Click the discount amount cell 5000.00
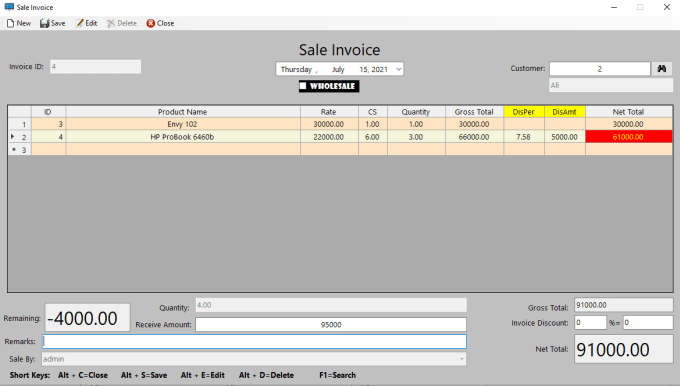This screenshot has height=386, width=680. (565, 137)
